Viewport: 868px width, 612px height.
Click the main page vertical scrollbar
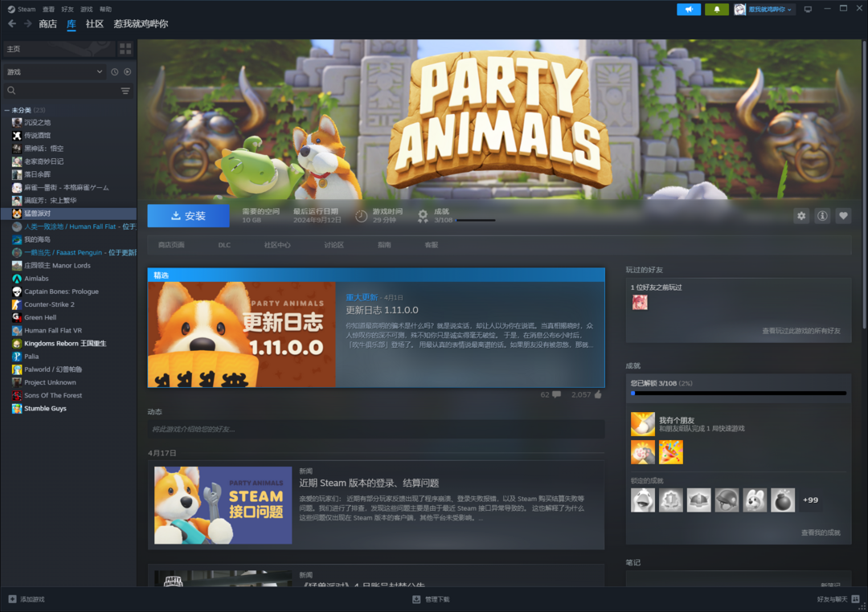click(x=864, y=186)
